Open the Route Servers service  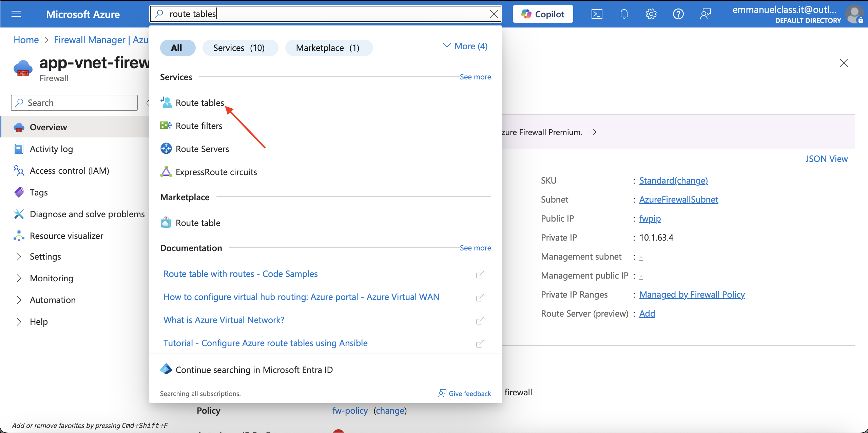click(x=202, y=149)
